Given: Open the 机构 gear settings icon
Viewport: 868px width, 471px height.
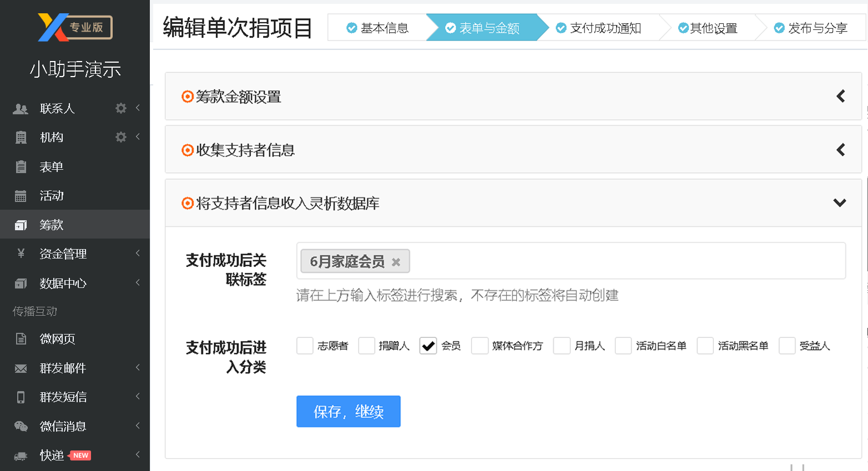Looking at the screenshot, I should click(121, 137).
